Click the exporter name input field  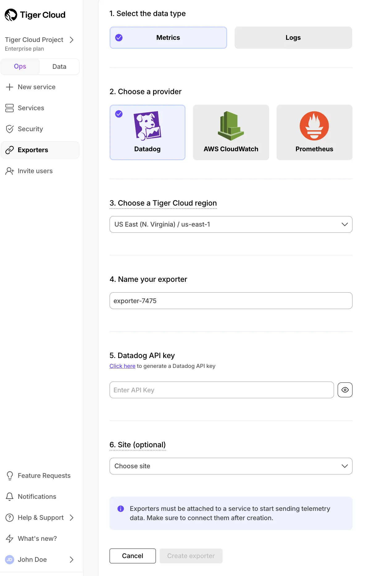coord(231,301)
